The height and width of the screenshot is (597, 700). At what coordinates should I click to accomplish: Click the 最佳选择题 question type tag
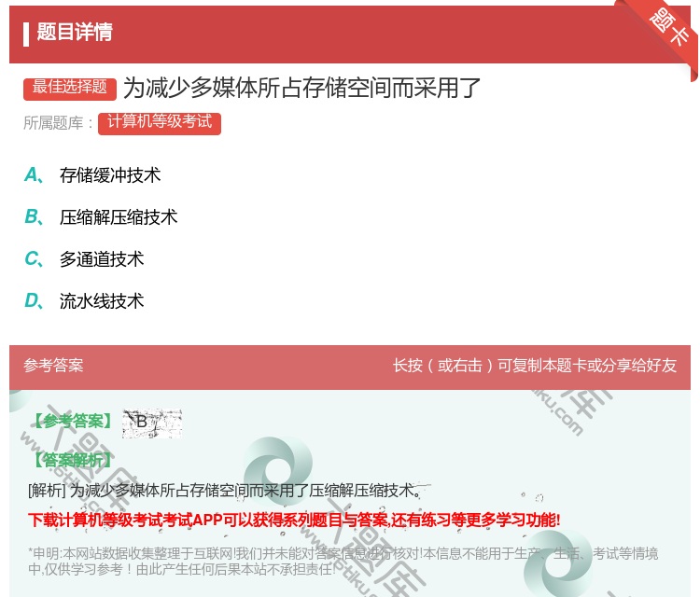[70, 88]
